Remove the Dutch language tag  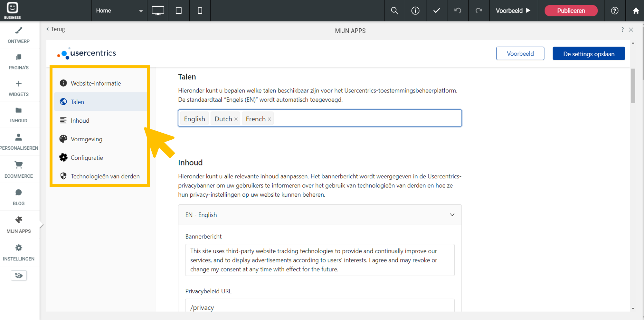[236, 119]
